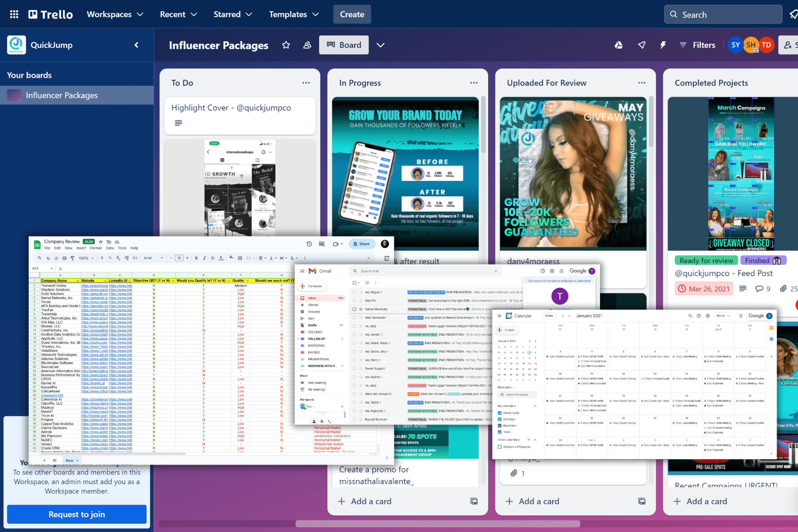Star the Company Review spreadsheet
Viewport: 798px width, 532px height.
coord(101,242)
